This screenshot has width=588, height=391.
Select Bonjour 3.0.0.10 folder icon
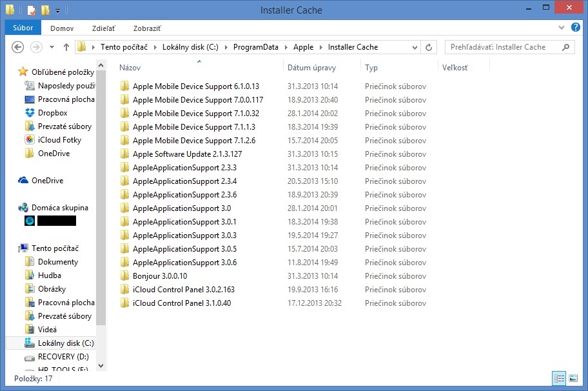[124, 276]
